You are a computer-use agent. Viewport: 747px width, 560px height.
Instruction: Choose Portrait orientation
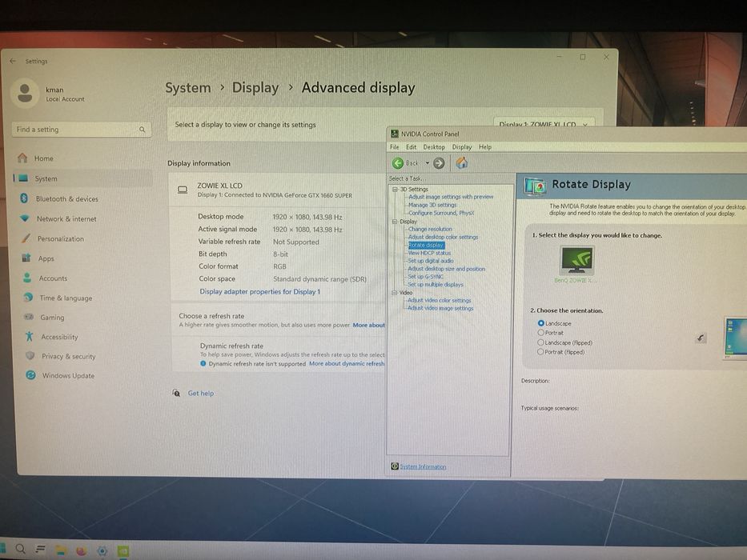[x=540, y=333]
